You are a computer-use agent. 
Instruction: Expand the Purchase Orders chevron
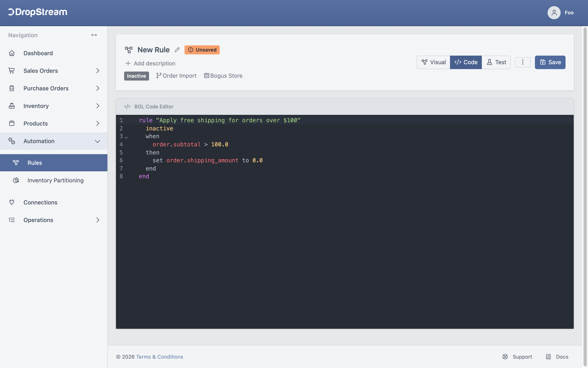click(x=98, y=88)
